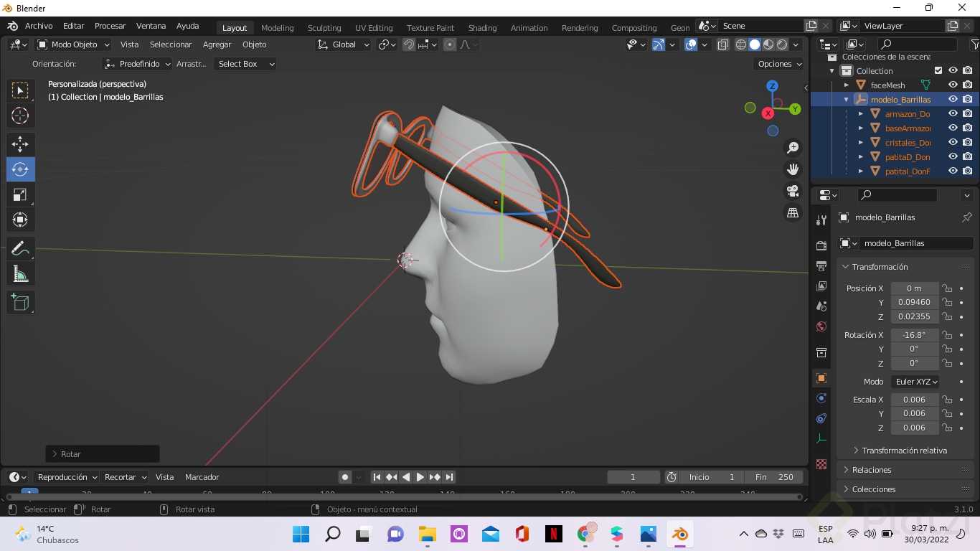Open the Modo Objeto mode dropdown
Viewport: 980px width, 551px height.
pos(73,44)
